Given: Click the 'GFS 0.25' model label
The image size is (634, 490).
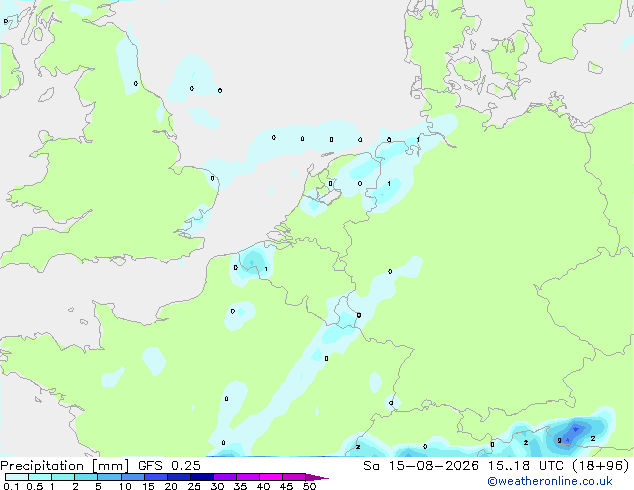Looking at the screenshot, I should tap(169, 466).
